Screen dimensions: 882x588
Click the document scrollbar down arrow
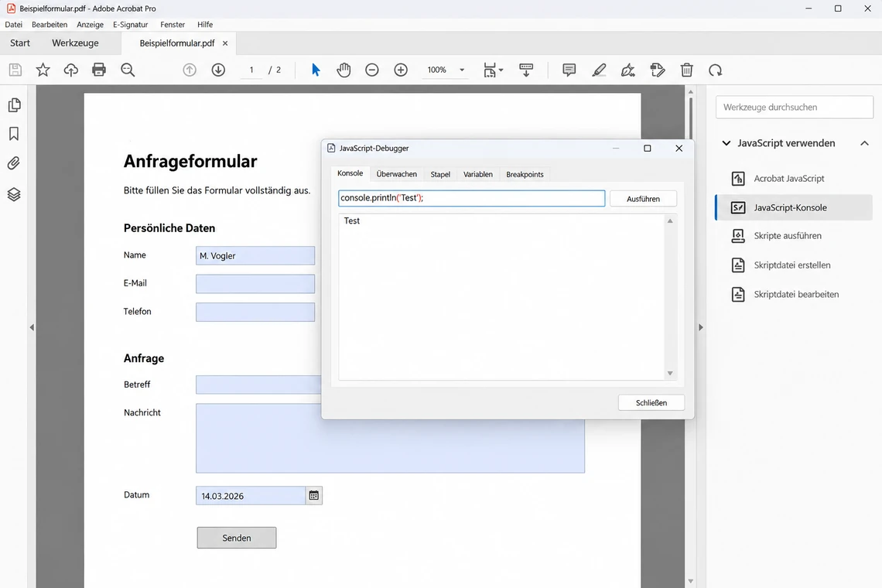click(x=691, y=581)
